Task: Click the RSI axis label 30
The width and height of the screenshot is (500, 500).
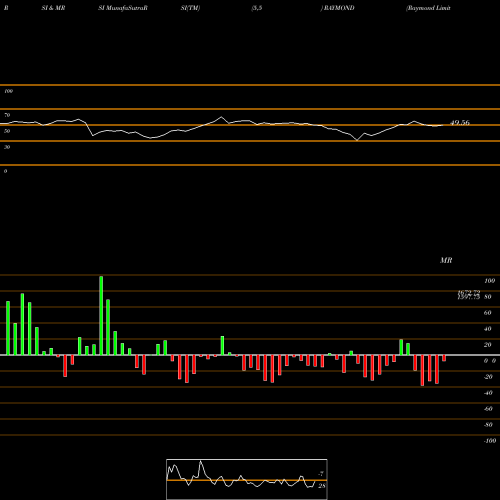Action: point(7,147)
